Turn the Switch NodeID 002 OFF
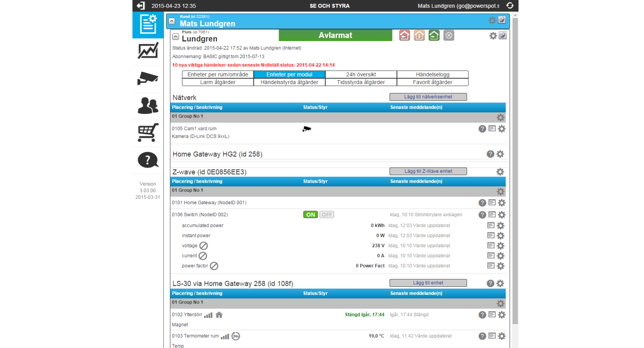Screen dimensions: 644x348 pos(327,215)
